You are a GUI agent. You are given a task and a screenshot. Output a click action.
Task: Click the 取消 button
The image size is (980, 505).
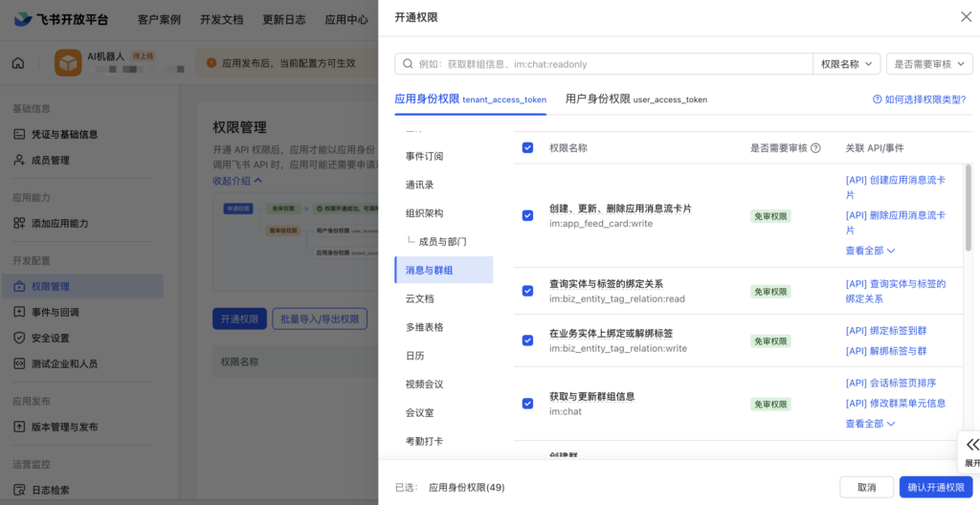[x=866, y=487]
